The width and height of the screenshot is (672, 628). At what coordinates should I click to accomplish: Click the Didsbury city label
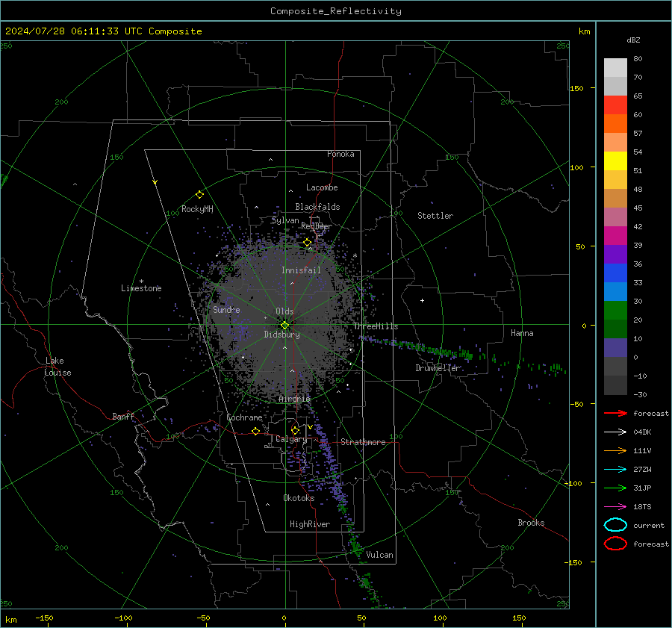(x=281, y=335)
